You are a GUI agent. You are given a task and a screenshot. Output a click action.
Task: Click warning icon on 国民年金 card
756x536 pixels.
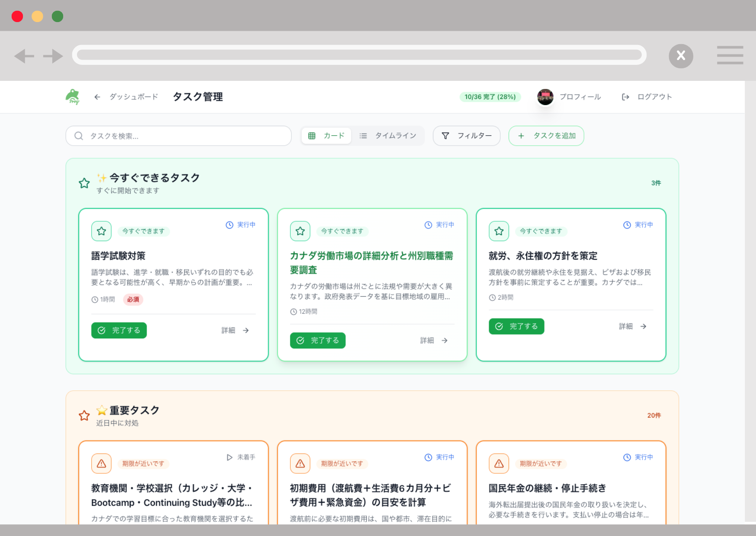pos(499,464)
